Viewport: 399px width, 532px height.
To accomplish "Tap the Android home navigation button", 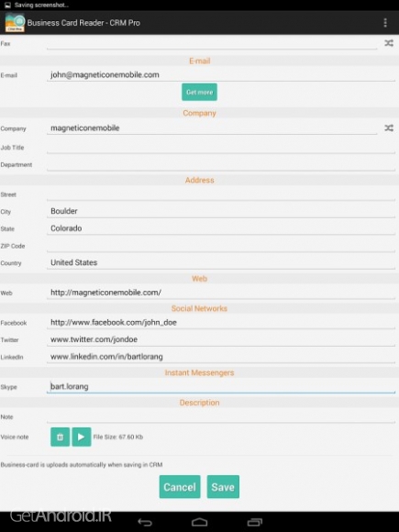I will (200, 522).
